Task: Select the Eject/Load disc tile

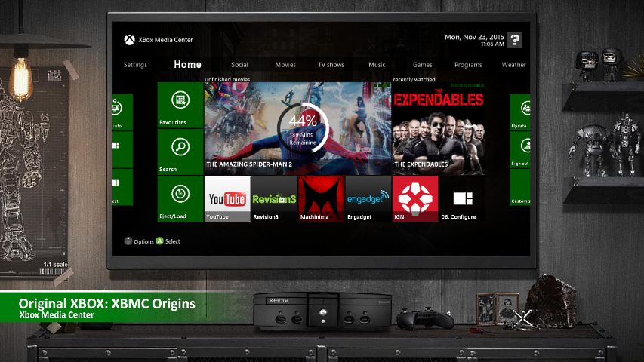Action: click(x=180, y=198)
